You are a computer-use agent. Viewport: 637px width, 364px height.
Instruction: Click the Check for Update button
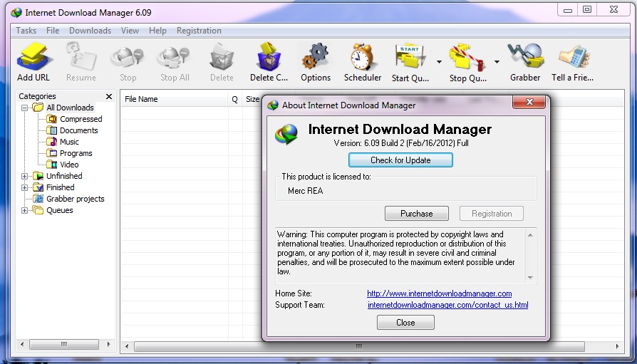click(x=400, y=160)
